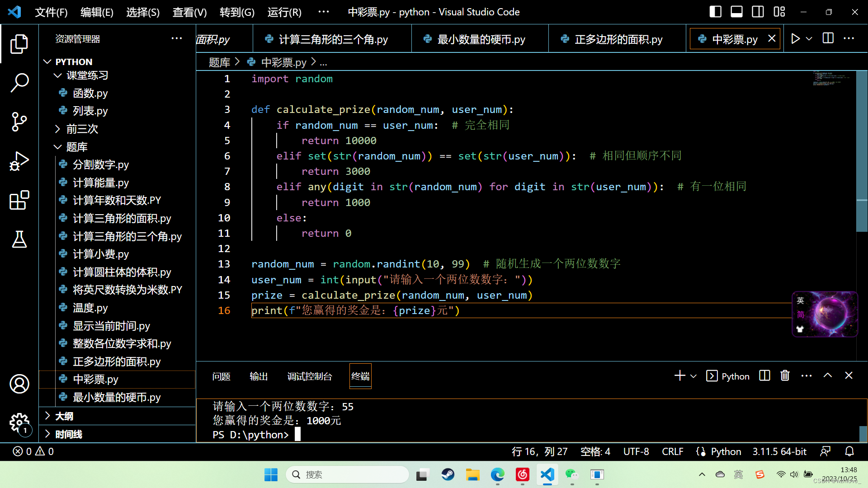Run the Python file with play button
The image size is (868, 488).
(x=795, y=39)
